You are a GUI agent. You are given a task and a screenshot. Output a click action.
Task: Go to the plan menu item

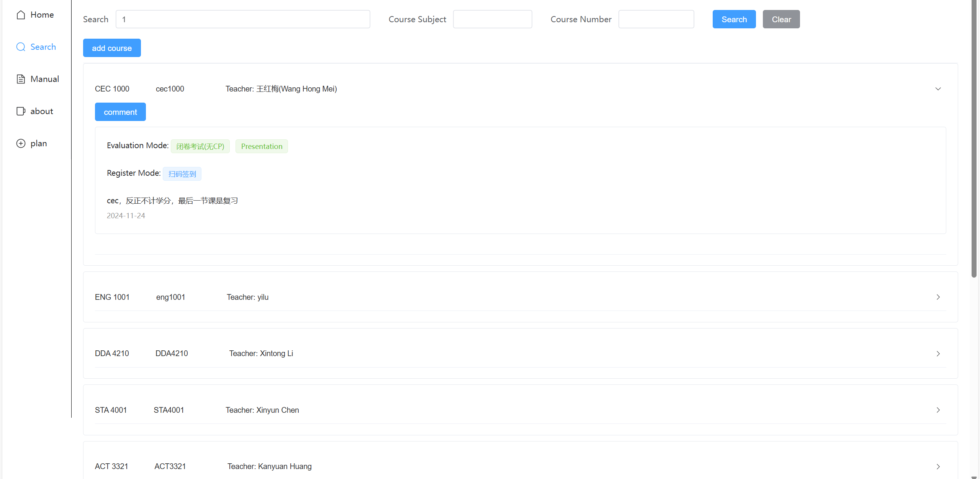tap(39, 144)
